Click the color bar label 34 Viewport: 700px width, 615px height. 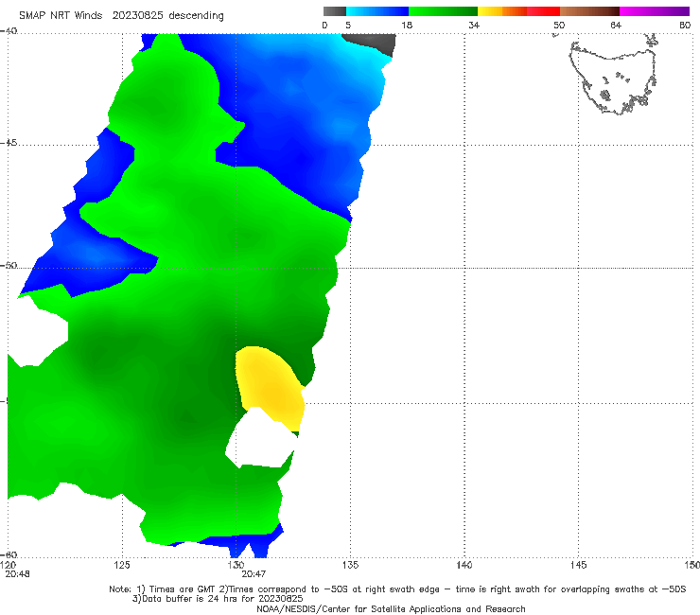pyautogui.click(x=474, y=25)
